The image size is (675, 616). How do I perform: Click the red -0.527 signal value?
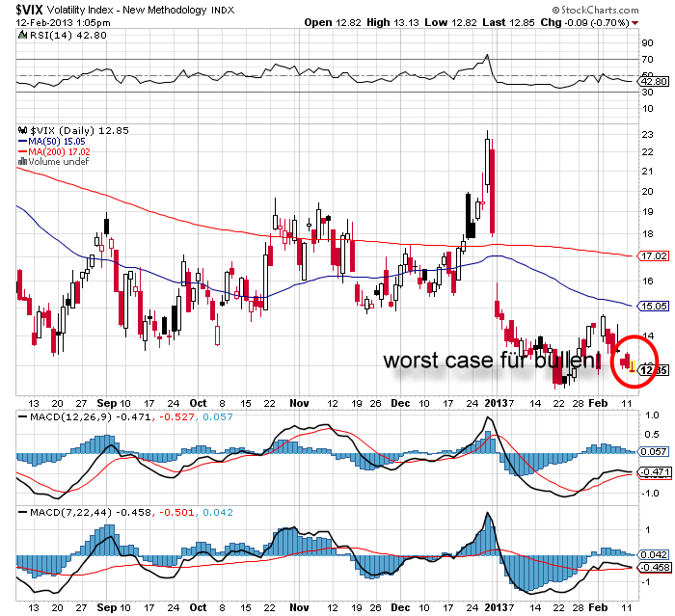176,416
